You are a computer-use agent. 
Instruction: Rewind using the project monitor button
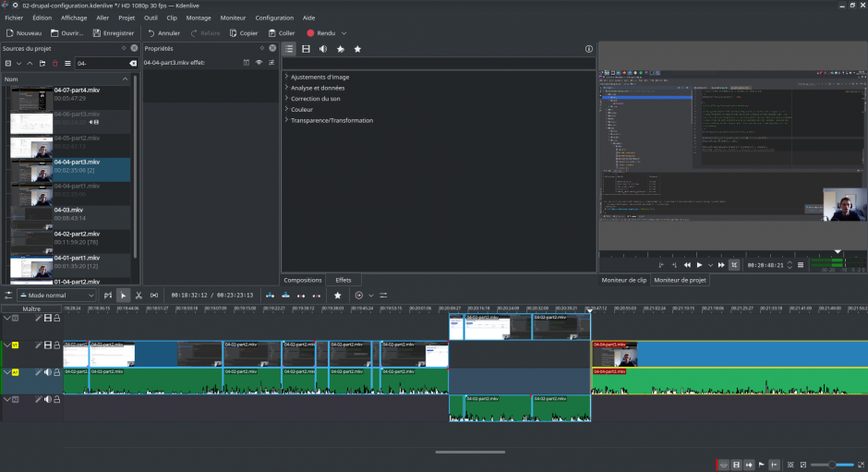(687, 265)
